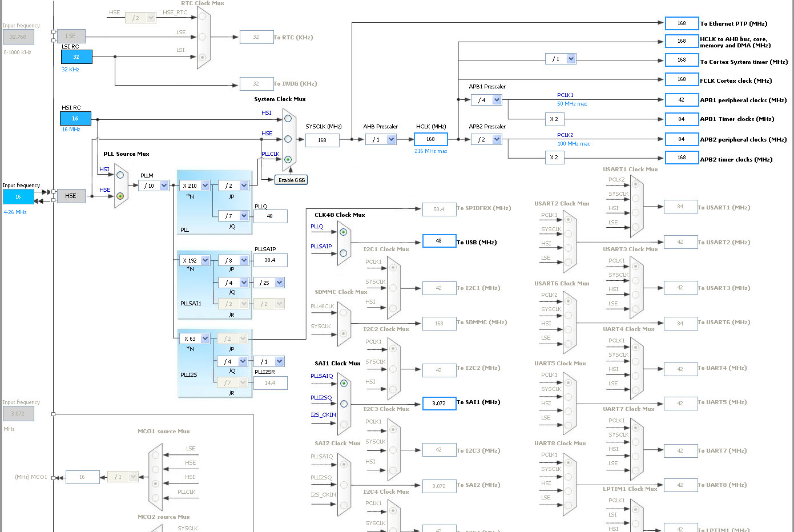Viewport: 794px width, 532px height.
Task: Select PLLCLK in MCO1 source Mux
Action: click(x=156, y=498)
